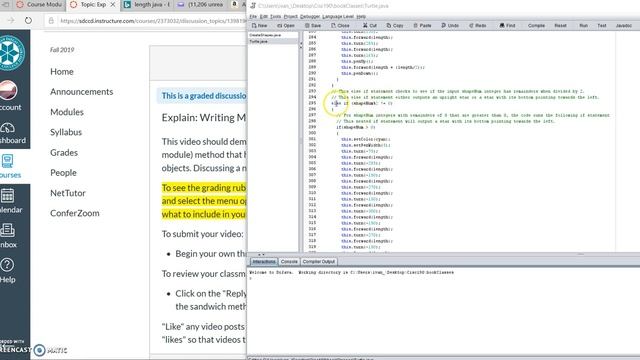The height and width of the screenshot is (360, 640).
Task: Open the Announcements course link
Action: coord(82,91)
